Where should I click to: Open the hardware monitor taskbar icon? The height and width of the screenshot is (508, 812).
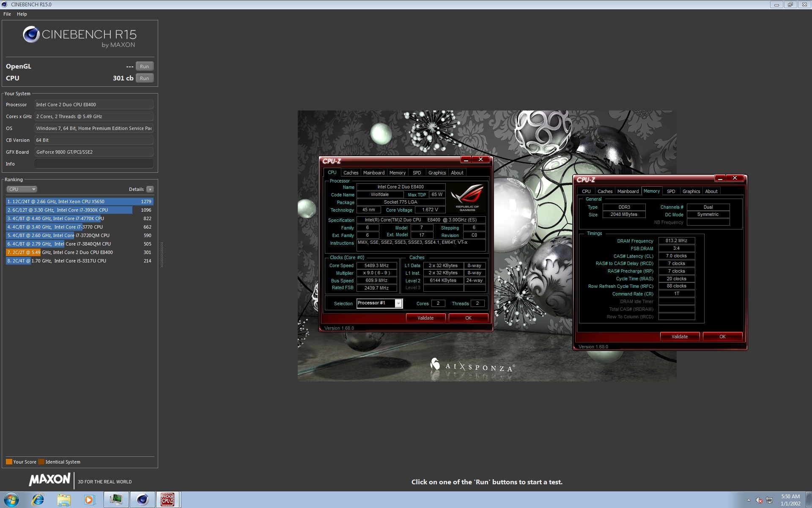coord(116,500)
